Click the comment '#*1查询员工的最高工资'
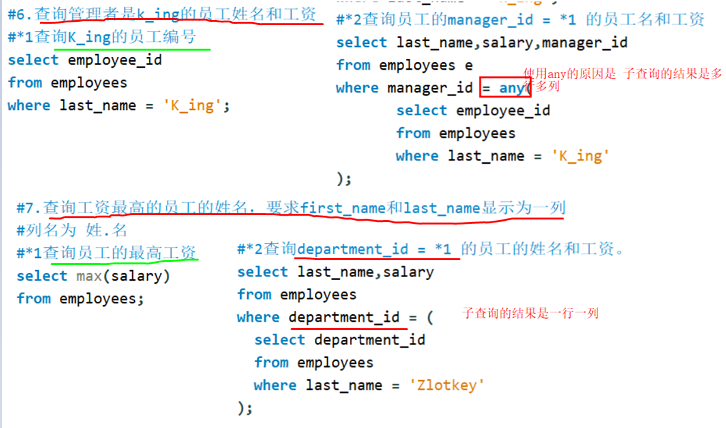This screenshot has height=428, width=726. [x=106, y=253]
